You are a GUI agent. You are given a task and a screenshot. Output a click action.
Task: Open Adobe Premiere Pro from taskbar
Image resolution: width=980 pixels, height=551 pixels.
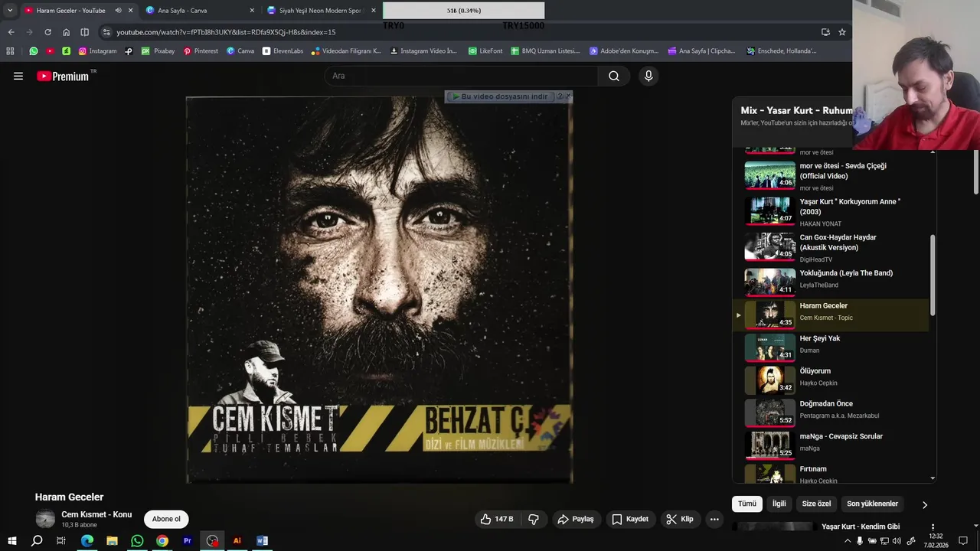tap(187, 540)
